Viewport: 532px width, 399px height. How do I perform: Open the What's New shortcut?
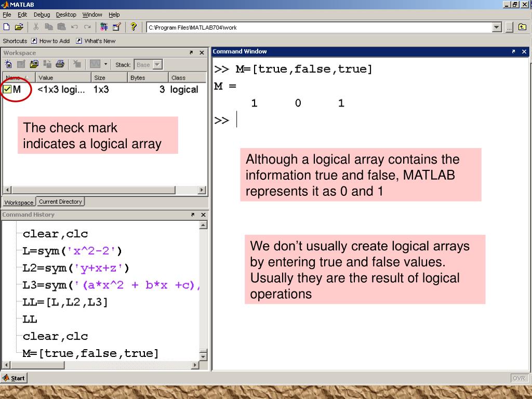click(x=96, y=41)
